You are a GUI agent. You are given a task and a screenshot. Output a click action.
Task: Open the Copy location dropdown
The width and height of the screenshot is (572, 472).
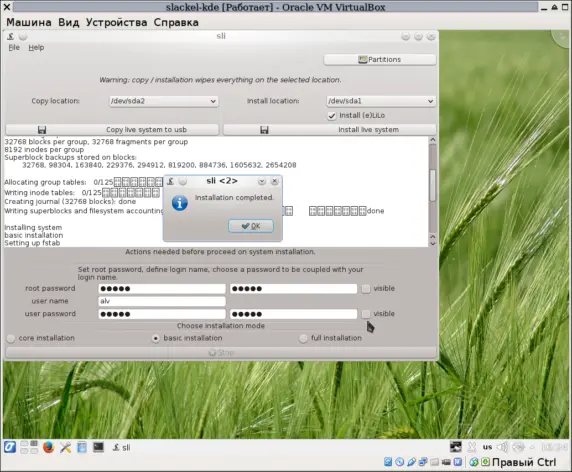click(x=163, y=101)
